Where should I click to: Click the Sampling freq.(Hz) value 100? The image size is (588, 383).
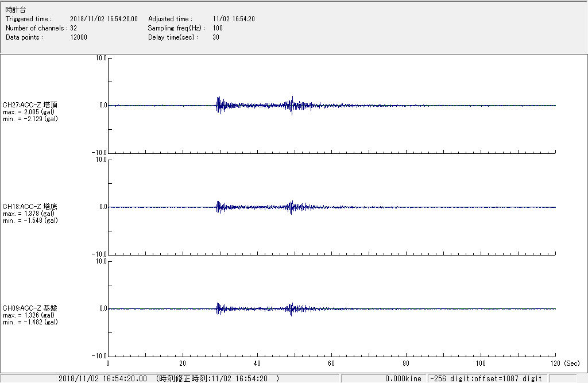point(218,28)
